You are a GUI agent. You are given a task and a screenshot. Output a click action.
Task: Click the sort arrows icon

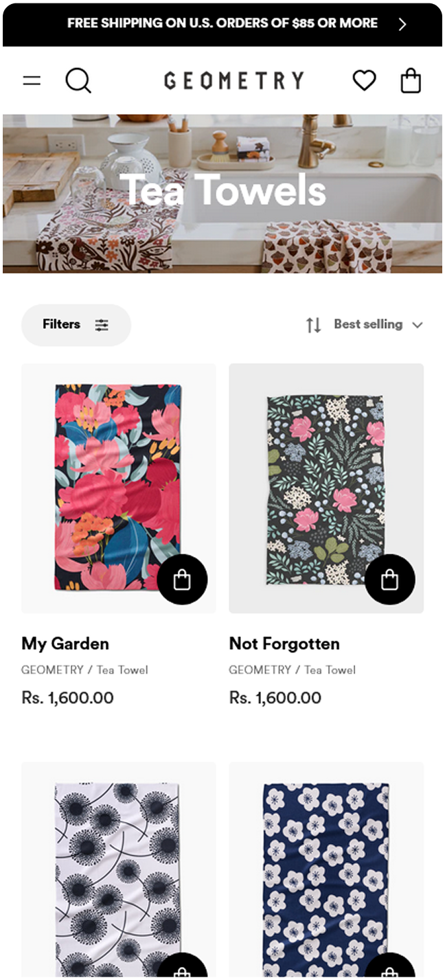(313, 325)
